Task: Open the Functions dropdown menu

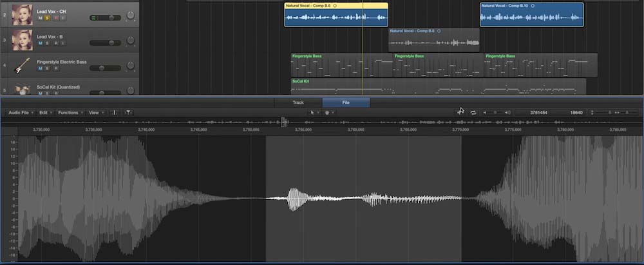Action: click(70, 112)
